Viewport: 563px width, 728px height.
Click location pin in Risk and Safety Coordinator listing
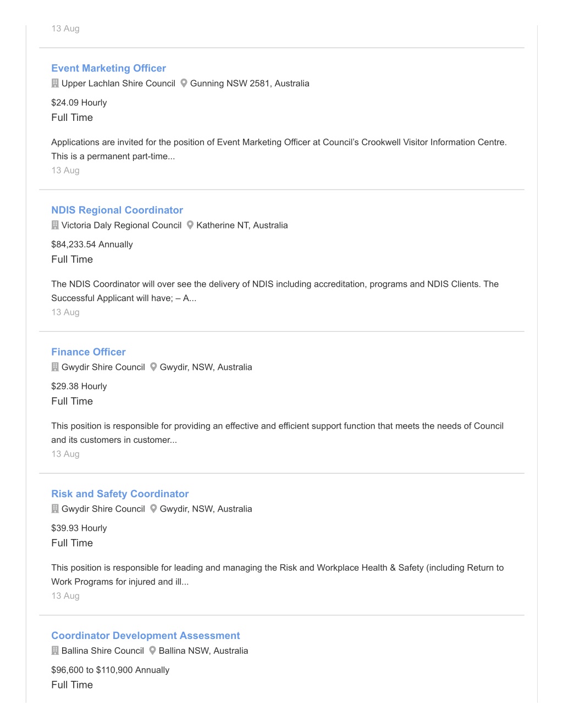(x=154, y=508)
